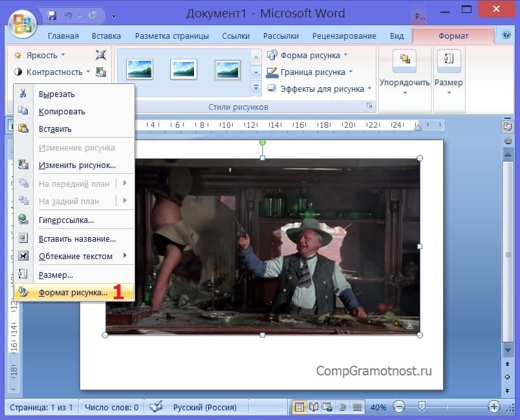
Task: Expand the Упорядочить group button
Action: tap(405, 72)
